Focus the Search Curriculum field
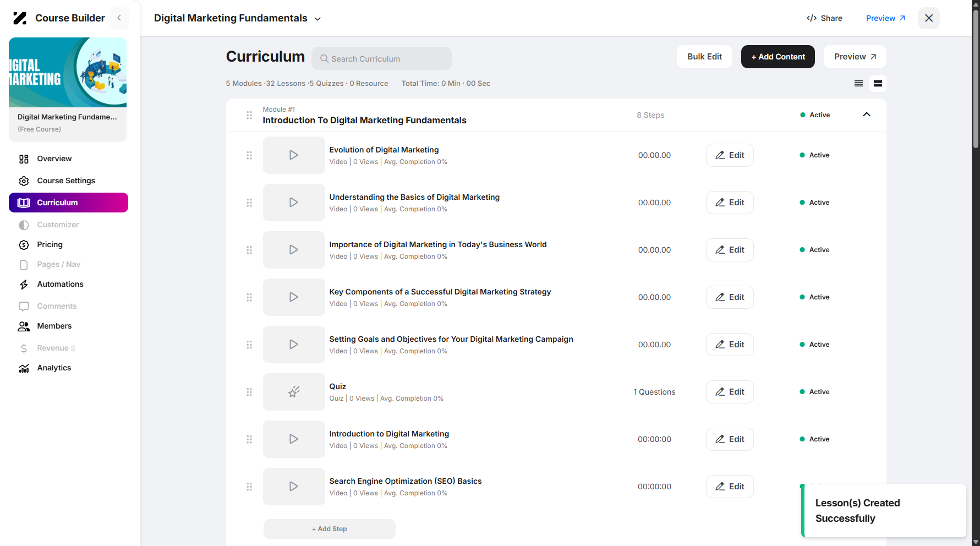Screen dimensions: 980x546 coord(381,58)
